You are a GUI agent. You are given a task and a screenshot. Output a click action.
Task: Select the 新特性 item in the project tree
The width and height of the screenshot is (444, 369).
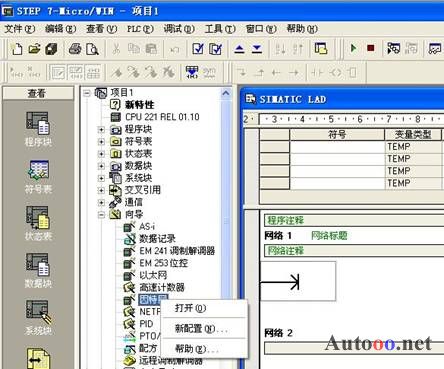(139, 105)
